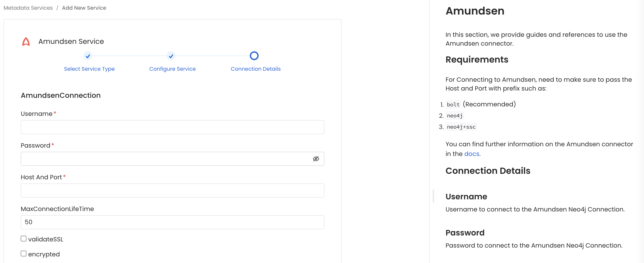
Task: Enable the encrypted checkbox
Action: pyautogui.click(x=23, y=253)
